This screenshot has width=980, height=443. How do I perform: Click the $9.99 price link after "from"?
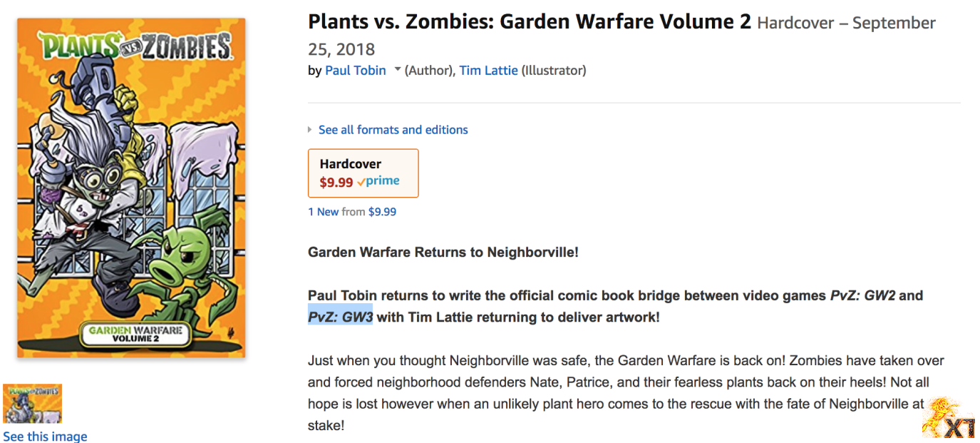pyautogui.click(x=382, y=212)
